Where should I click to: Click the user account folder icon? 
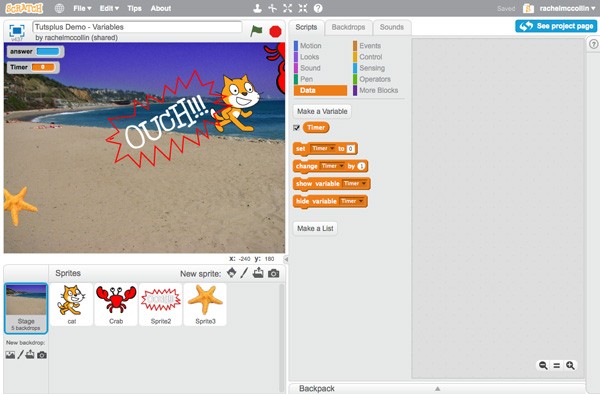click(528, 8)
